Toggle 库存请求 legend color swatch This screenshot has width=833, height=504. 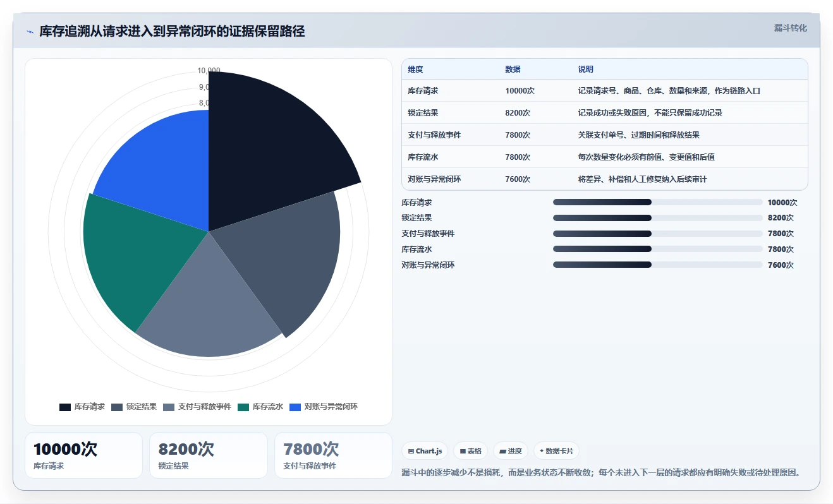(x=65, y=407)
